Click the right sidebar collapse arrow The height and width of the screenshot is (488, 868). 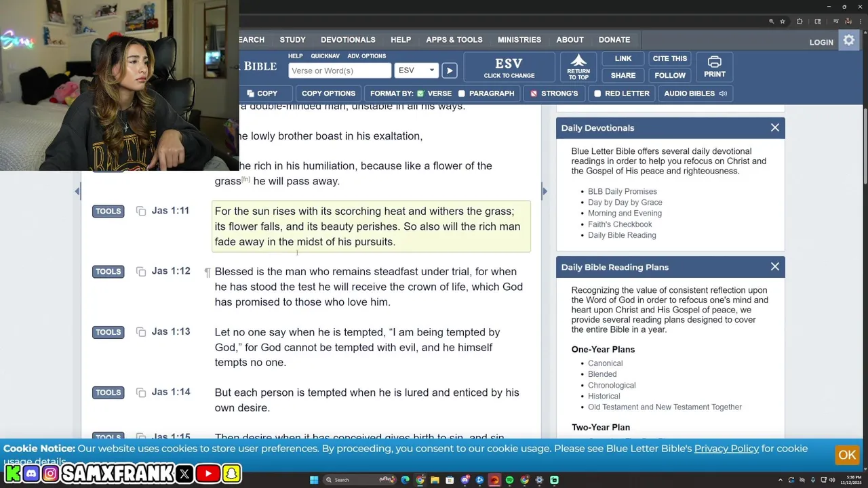pos(545,192)
